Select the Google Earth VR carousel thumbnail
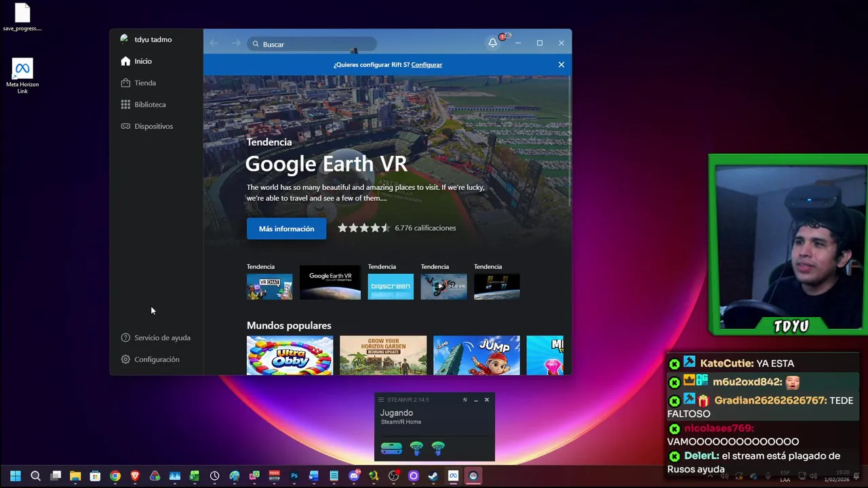The height and width of the screenshot is (488, 868). click(330, 283)
